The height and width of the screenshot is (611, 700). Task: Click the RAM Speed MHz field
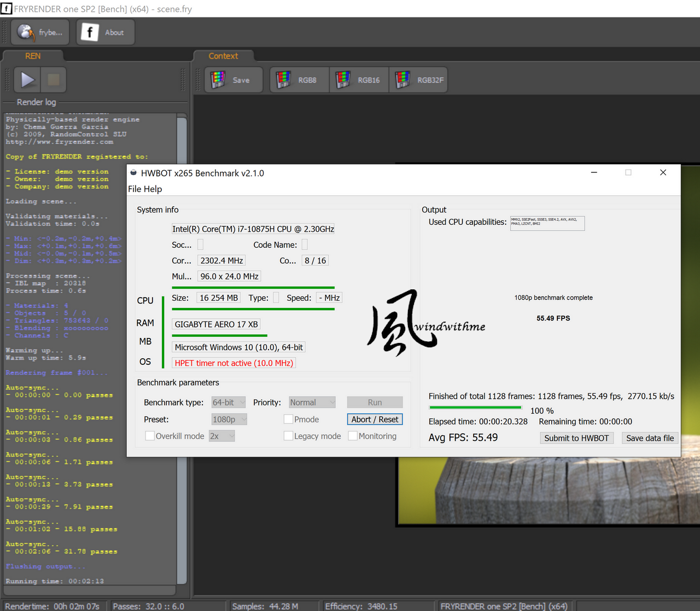coord(329,298)
